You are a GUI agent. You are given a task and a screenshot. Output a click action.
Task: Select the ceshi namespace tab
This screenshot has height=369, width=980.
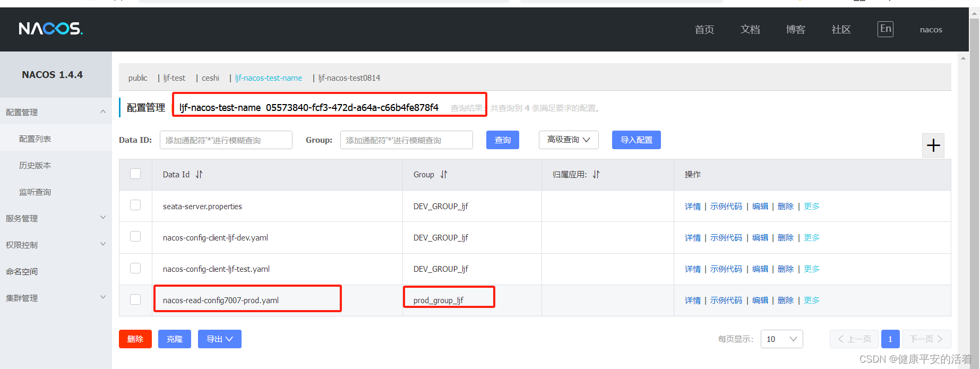click(210, 78)
